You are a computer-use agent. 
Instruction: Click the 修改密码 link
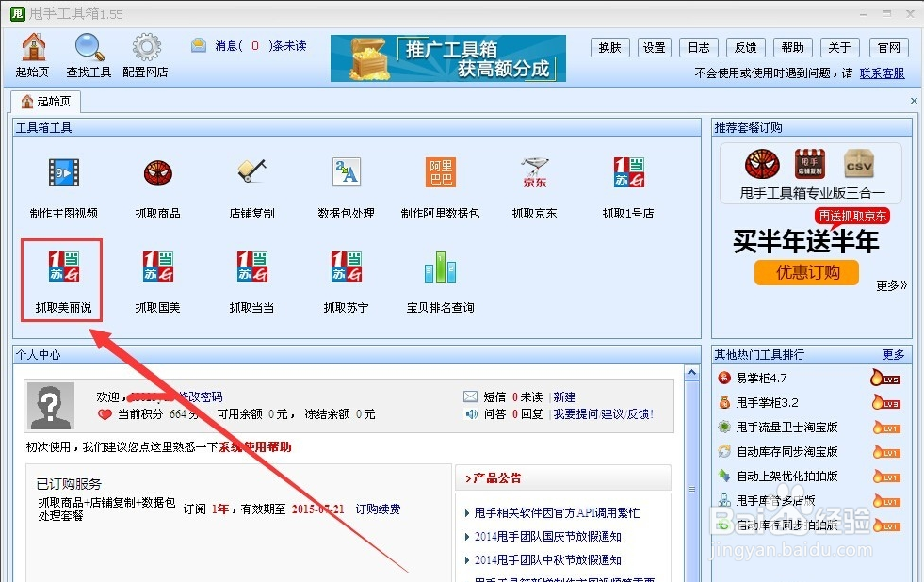pyautogui.click(x=201, y=397)
